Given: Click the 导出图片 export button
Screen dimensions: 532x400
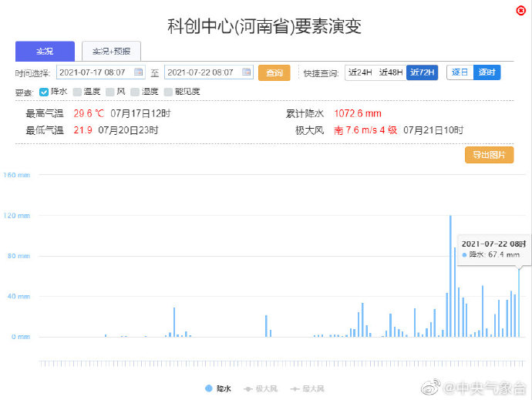Looking at the screenshot, I should point(489,155).
